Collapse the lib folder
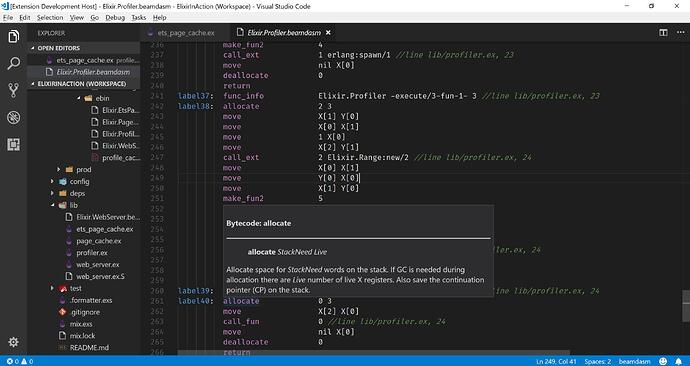Image resolution: width=690 pixels, height=366 pixels. [x=73, y=205]
